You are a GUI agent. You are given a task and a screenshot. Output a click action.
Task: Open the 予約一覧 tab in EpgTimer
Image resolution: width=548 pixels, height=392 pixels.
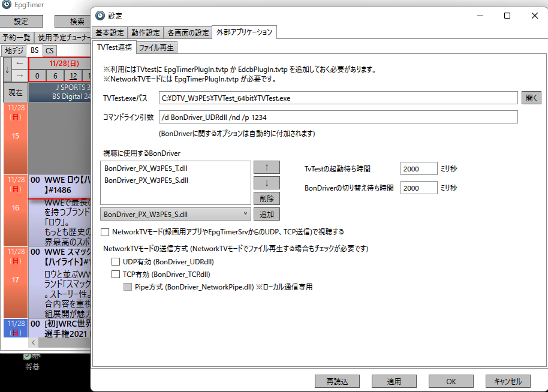tap(16, 37)
